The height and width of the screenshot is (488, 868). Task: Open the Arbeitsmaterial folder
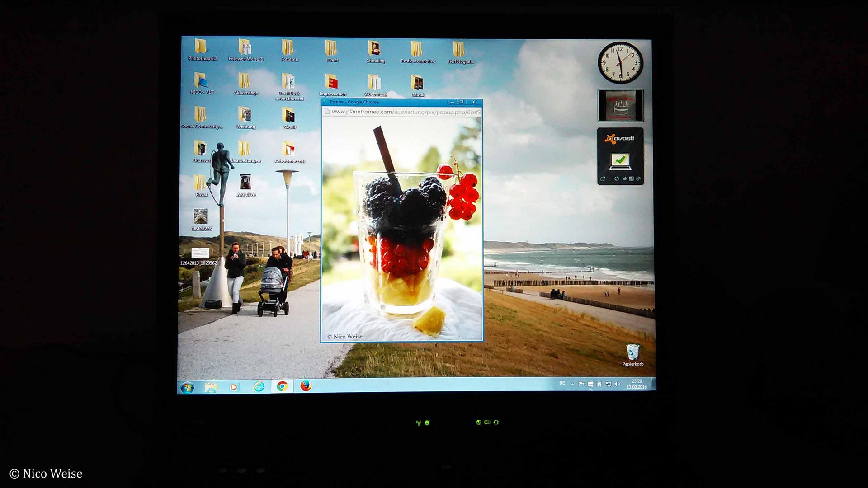click(289, 152)
